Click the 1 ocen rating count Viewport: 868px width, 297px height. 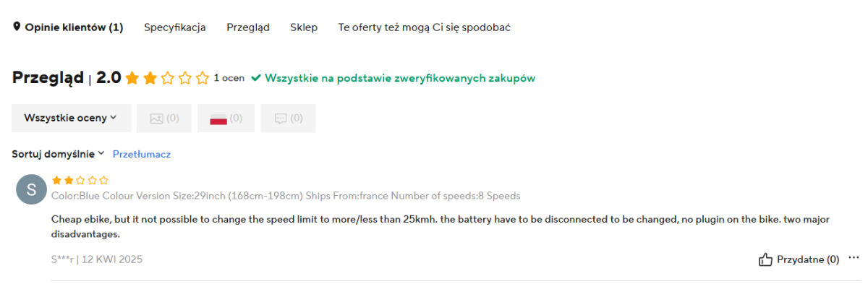[x=229, y=78]
